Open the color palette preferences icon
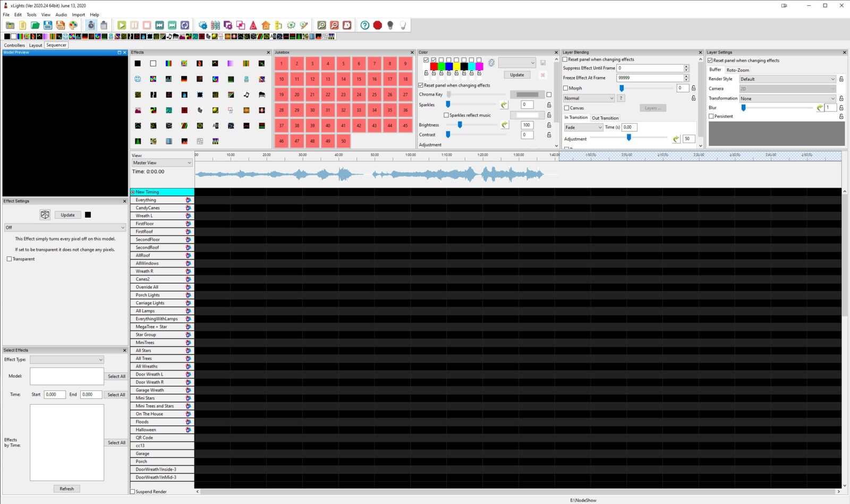 [74, 25]
